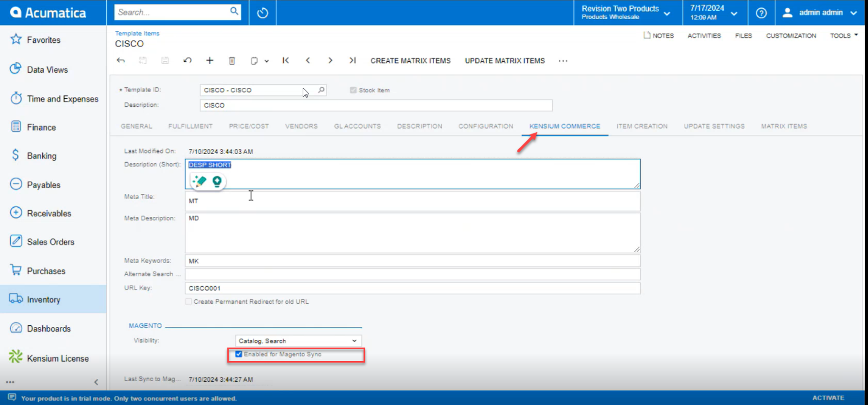The image size is (868, 405).
Task: Click the search magnifier icon in top bar
Action: (234, 11)
